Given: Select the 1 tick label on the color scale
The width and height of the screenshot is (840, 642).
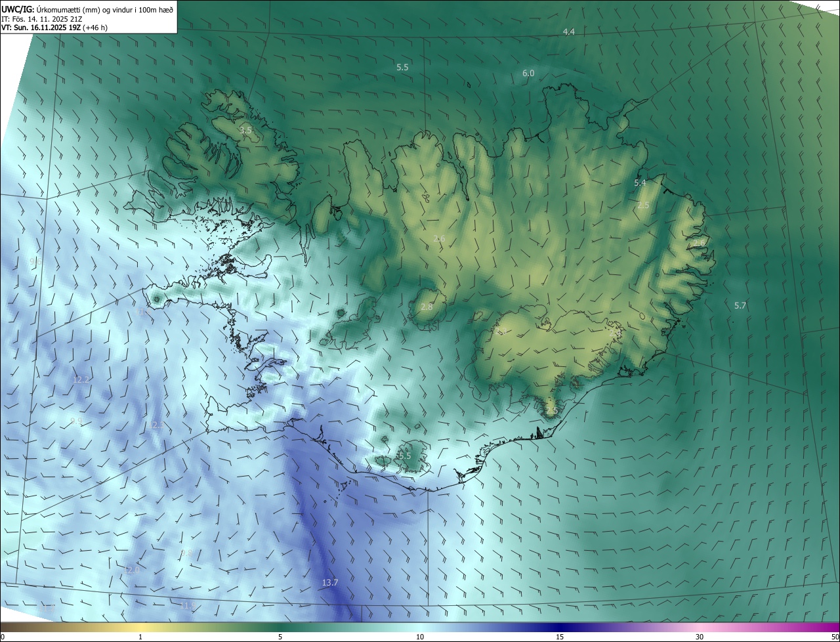Looking at the screenshot, I should pos(140,637).
